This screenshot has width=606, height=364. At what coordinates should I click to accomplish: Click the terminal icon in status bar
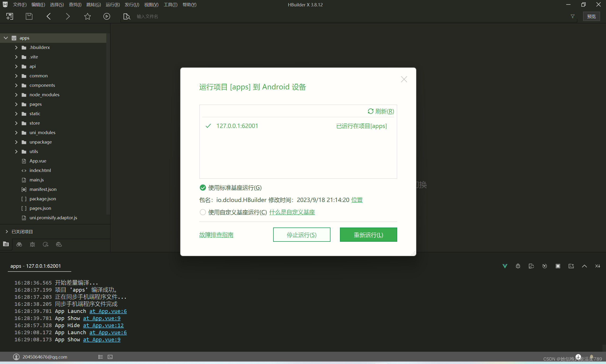click(110, 357)
